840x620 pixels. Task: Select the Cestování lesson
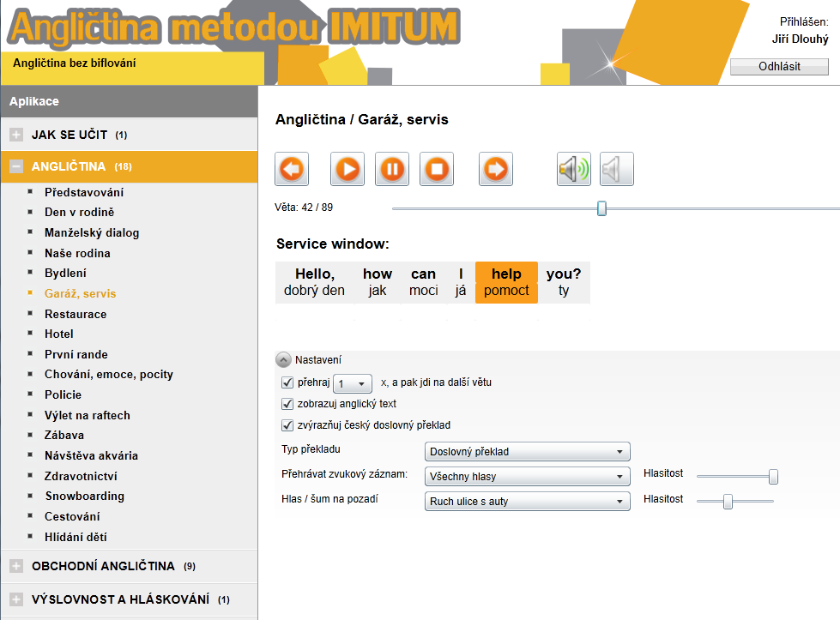(x=72, y=516)
